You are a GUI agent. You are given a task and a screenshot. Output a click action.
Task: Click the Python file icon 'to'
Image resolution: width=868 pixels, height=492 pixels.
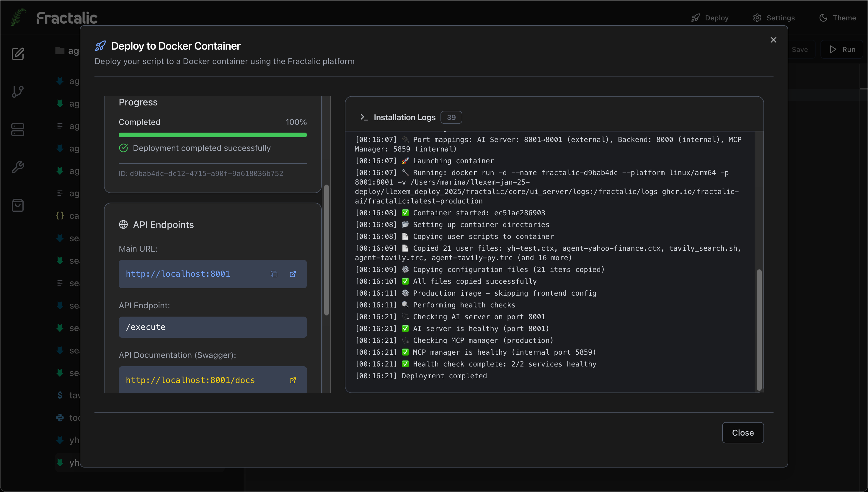click(60, 418)
